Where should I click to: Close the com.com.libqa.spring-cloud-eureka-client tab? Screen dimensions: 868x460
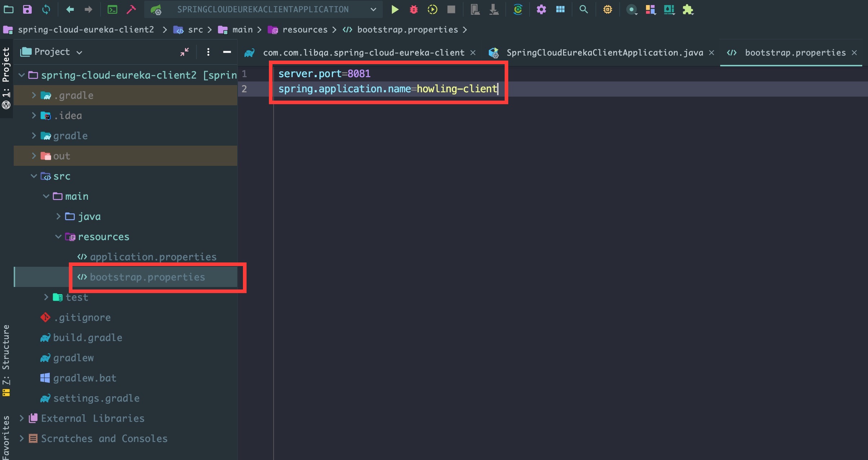pyautogui.click(x=473, y=53)
